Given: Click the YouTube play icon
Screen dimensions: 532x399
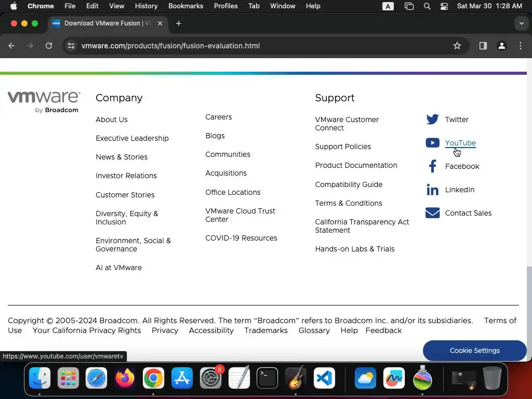Looking at the screenshot, I should (x=432, y=143).
